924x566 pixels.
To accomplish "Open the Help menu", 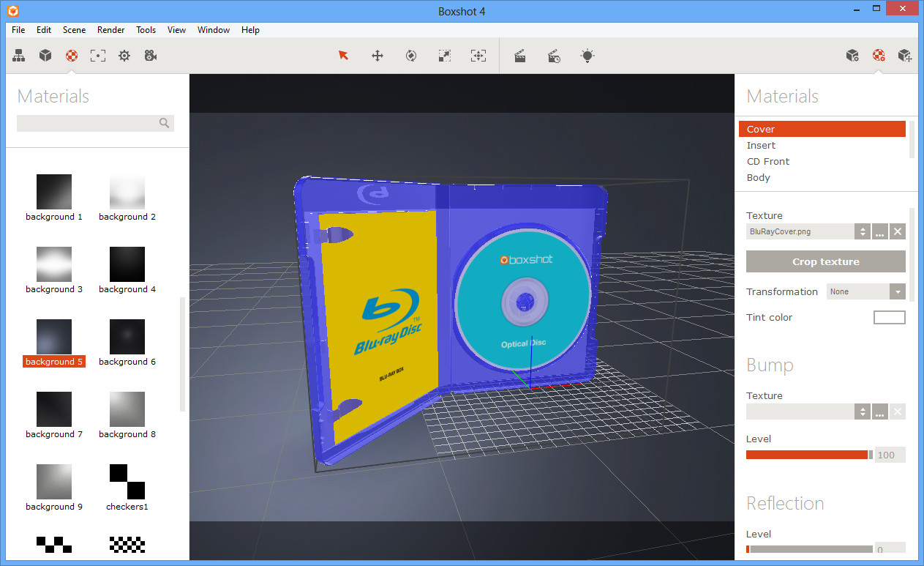I will pos(250,30).
